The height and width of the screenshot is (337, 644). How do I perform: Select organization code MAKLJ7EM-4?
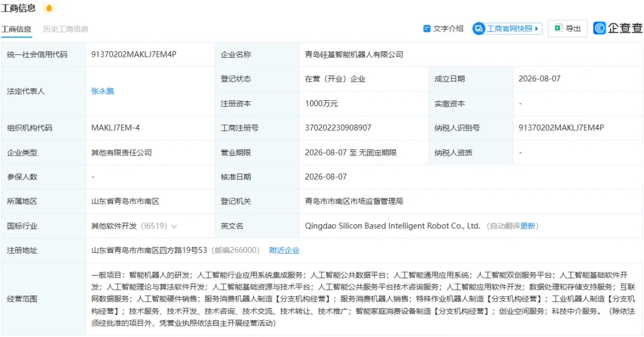click(x=116, y=128)
